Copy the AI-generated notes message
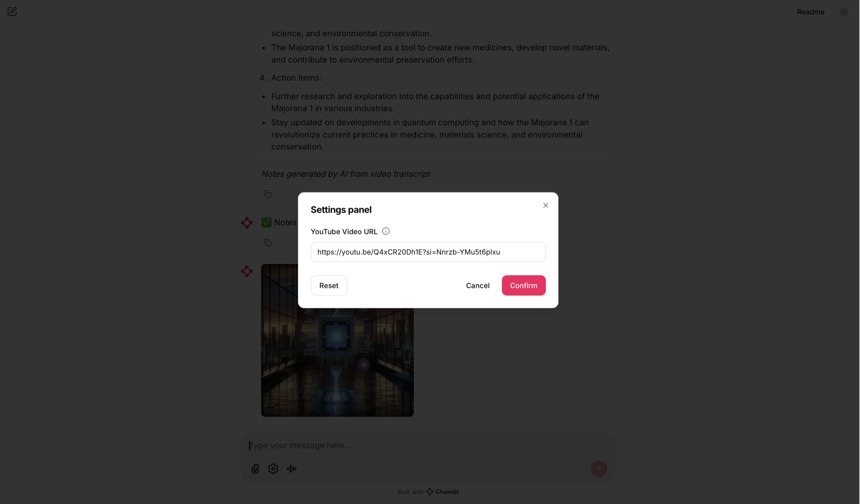This screenshot has height=504, width=860. (268, 194)
